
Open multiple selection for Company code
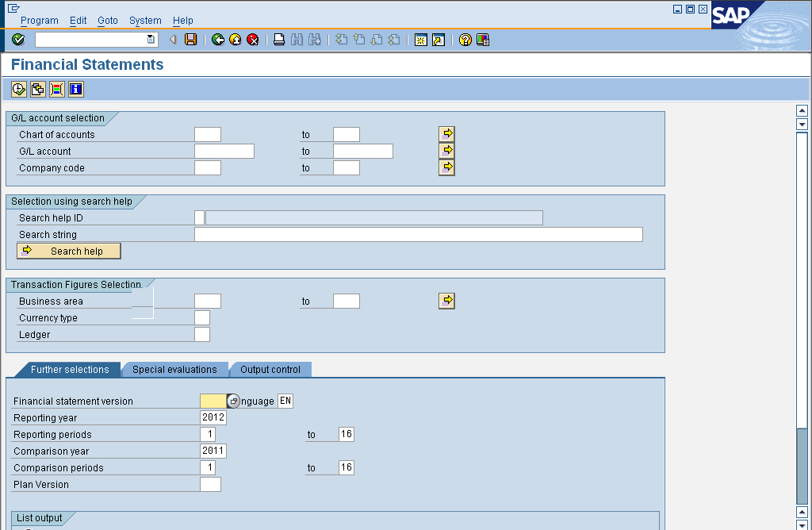click(446, 167)
